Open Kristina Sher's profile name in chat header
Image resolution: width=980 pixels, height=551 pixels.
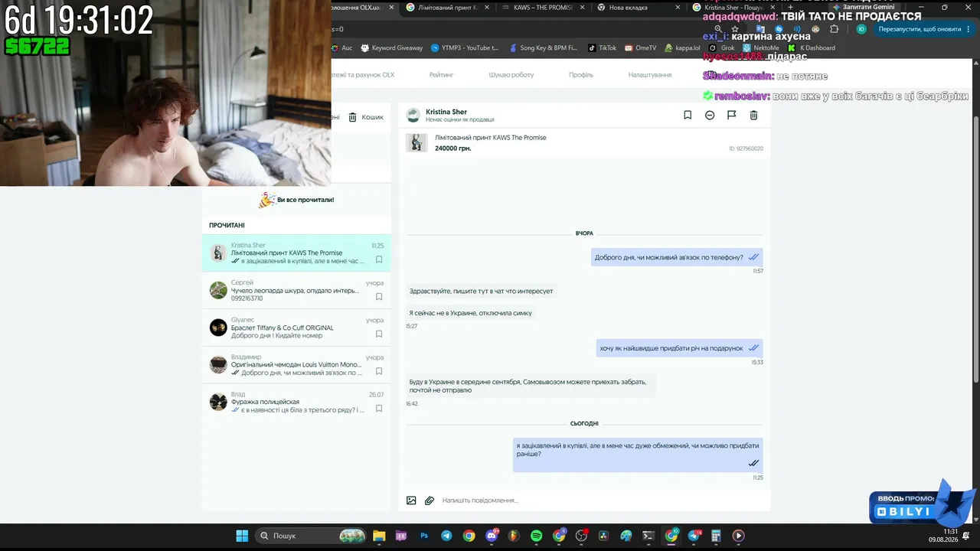[x=446, y=112]
